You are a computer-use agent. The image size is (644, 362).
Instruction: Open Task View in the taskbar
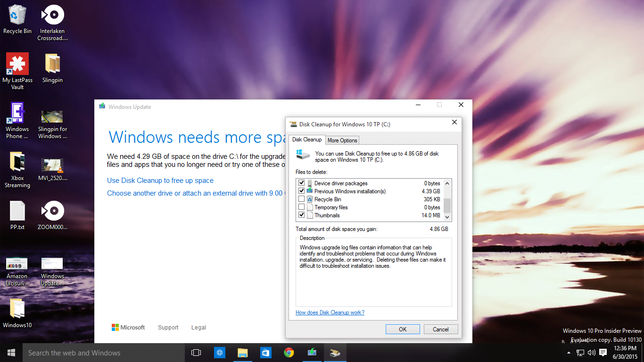tap(196, 353)
